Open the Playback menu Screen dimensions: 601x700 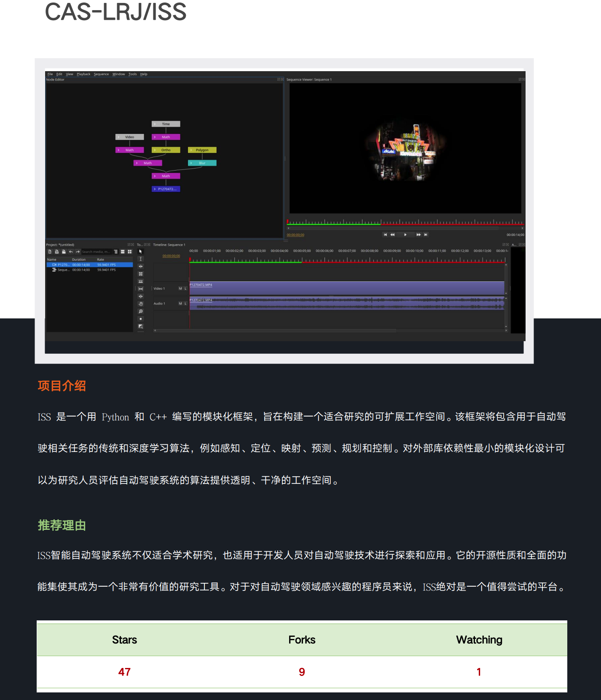pos(83,74)
